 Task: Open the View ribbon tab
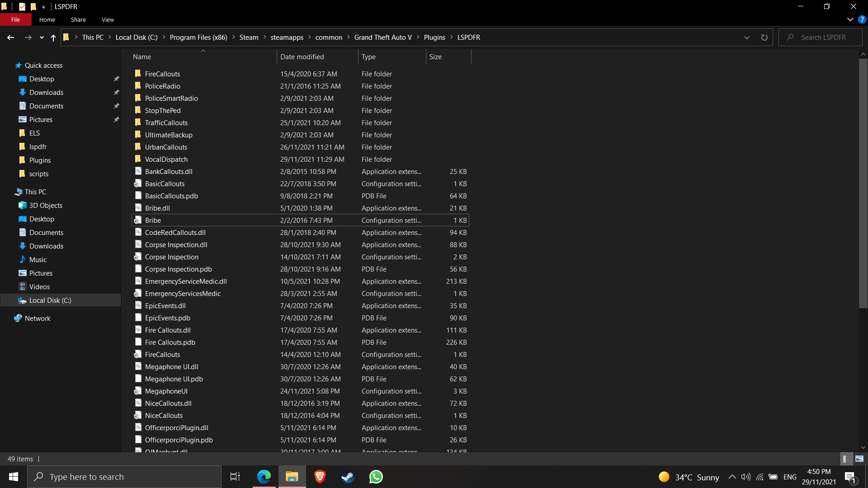point(108,19)
